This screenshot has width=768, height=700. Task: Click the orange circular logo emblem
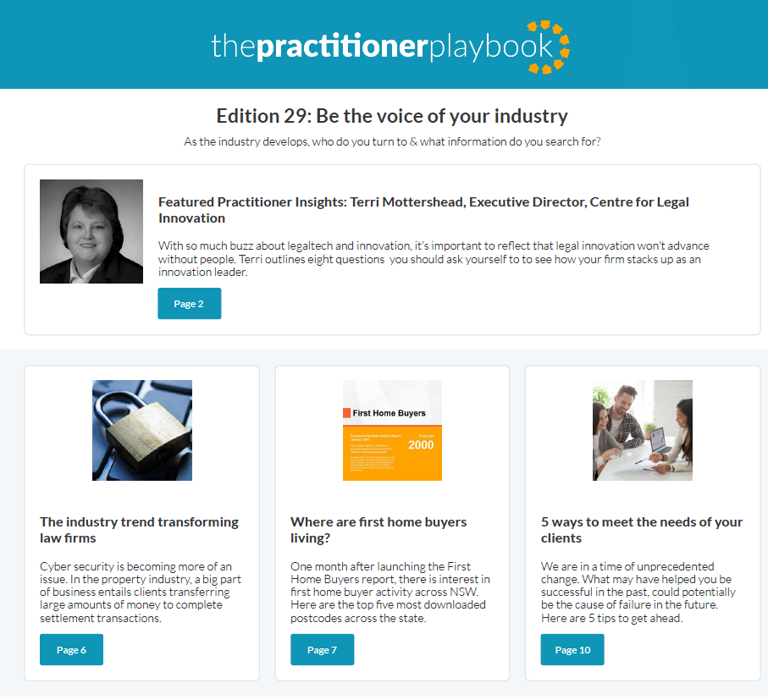[x=549, y=47]
